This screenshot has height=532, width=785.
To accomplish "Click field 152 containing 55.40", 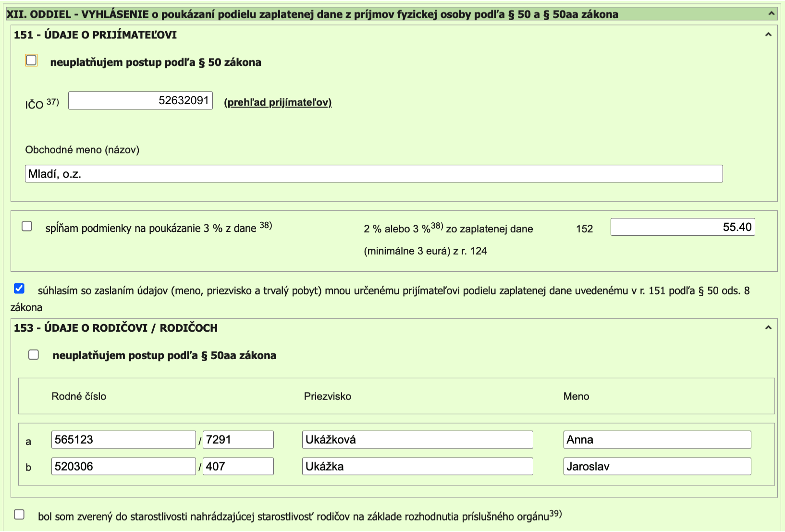I will point(683,227).
